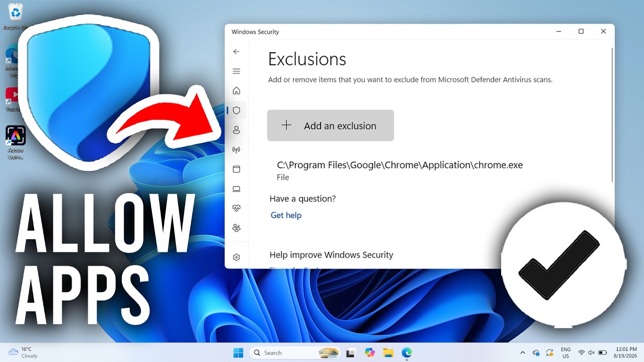The height and width of the screenshot is (362, 644).
Task: Click the Get help link
Action: click(286, 215)
